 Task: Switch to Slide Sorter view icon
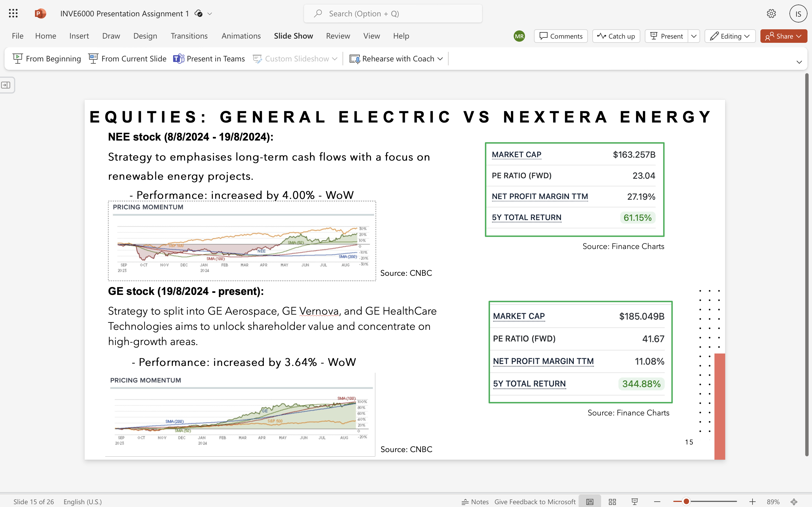pos(612,502)
